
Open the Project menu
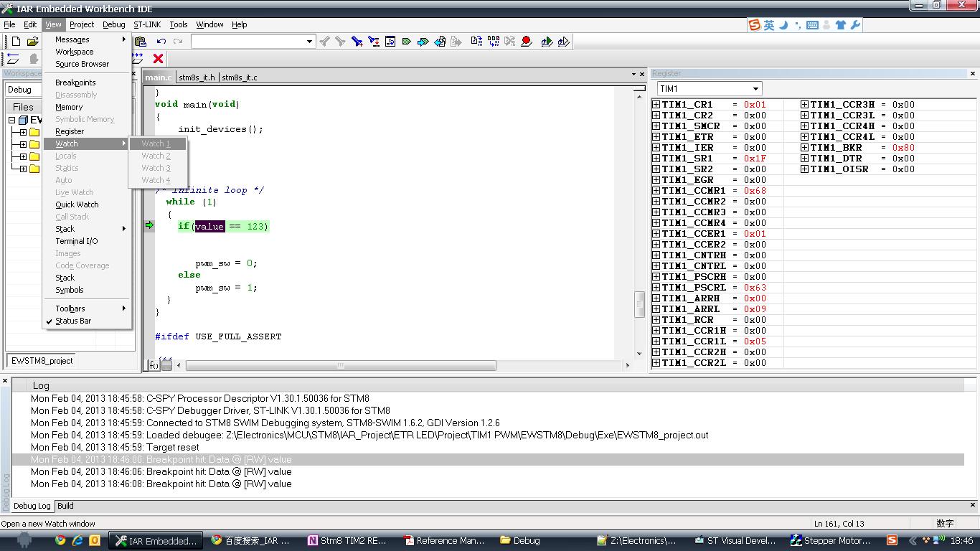(82, 24)
